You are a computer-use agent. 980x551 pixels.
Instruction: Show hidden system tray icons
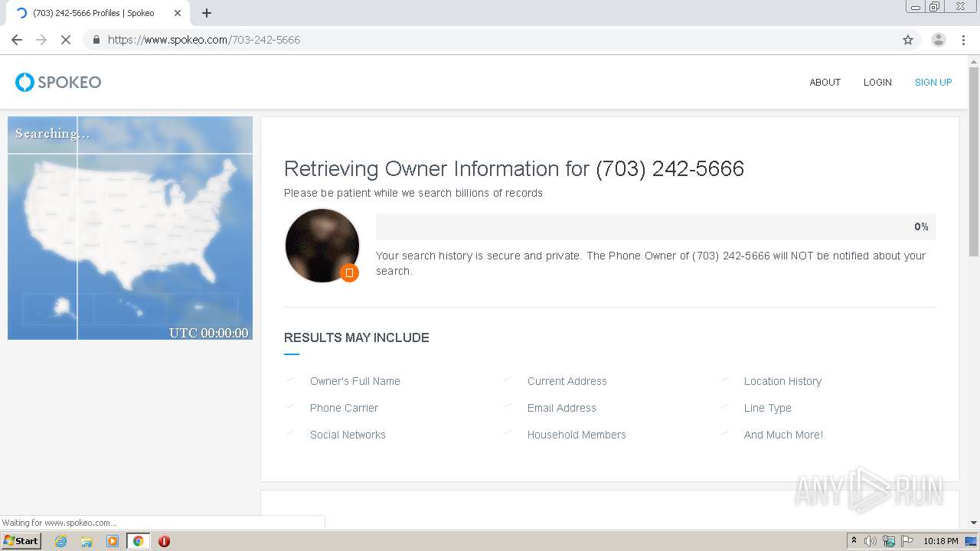pos(854,541)
